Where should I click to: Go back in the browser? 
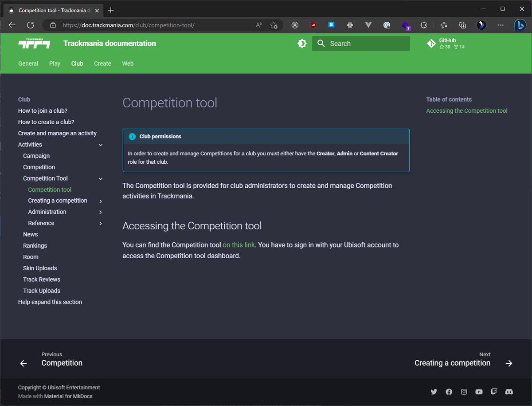tap(12, 25)
